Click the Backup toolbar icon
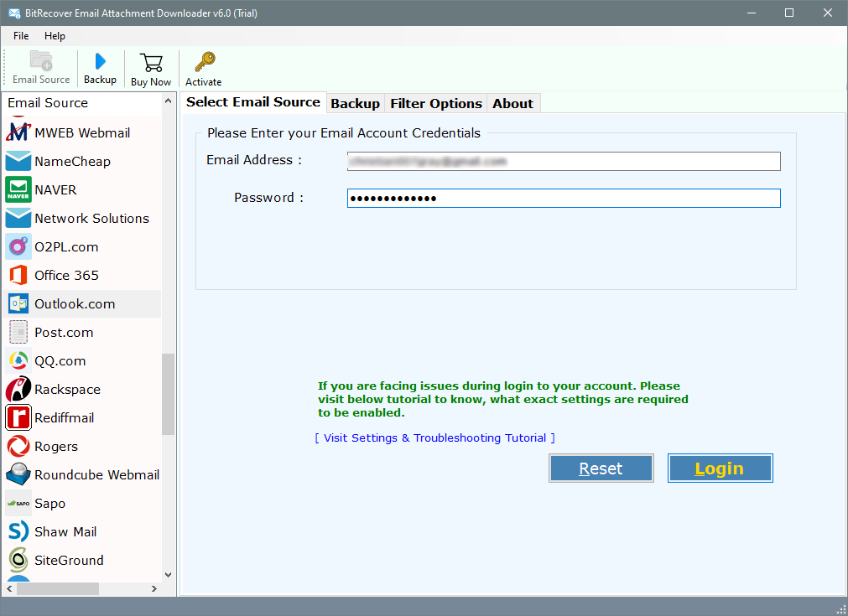Viewport: 848px width, 616px height. (100, 61)
